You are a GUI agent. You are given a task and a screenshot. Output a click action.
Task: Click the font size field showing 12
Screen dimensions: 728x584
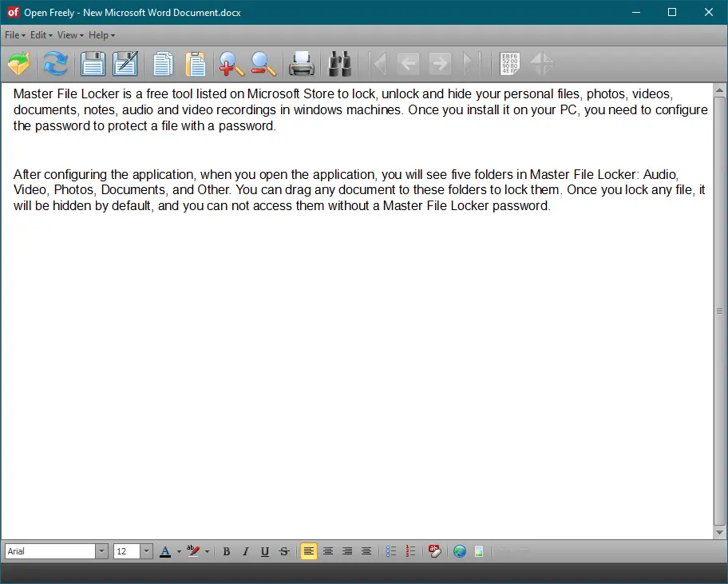click(x=127, y=551)
